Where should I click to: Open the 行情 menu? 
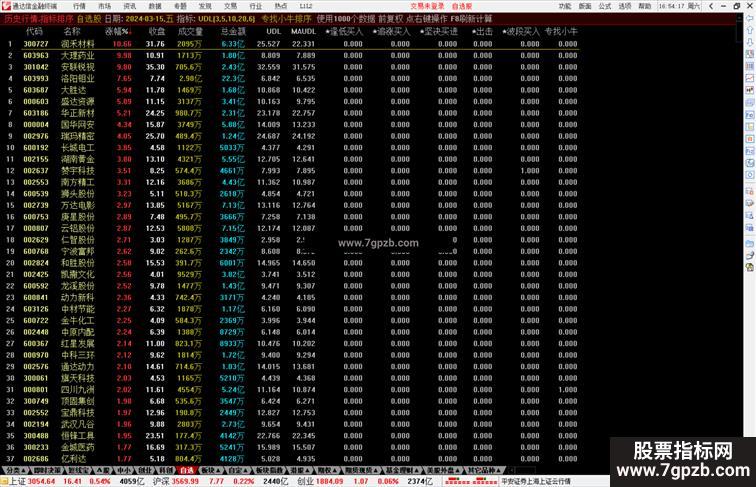coord(79,6)
